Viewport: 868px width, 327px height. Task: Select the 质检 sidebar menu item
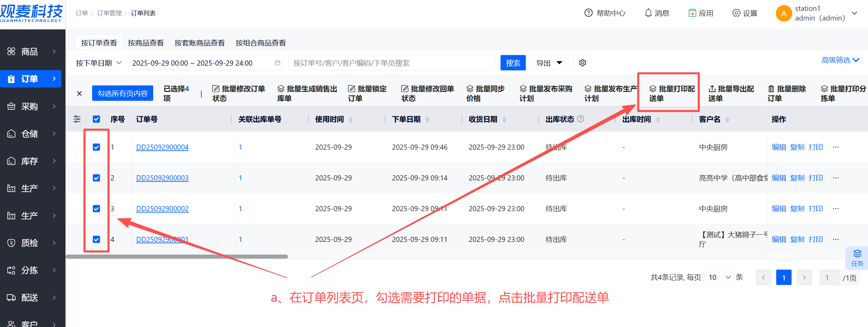click(x=31, y=243)
